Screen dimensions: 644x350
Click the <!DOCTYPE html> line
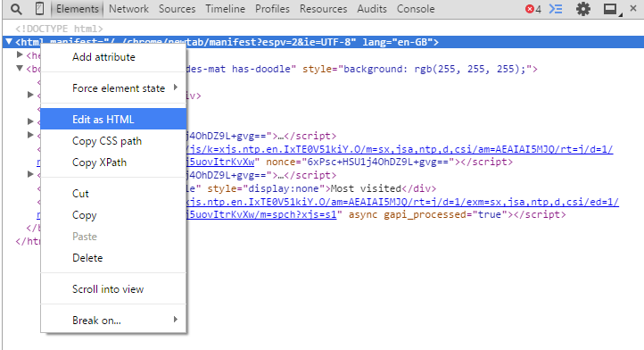click(x=59, y=29)
